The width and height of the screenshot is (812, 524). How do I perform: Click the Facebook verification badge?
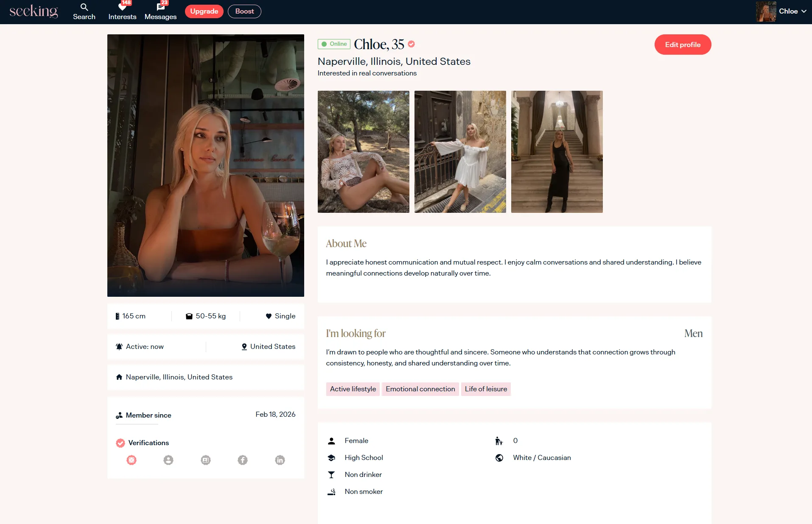tap(243, 460)
